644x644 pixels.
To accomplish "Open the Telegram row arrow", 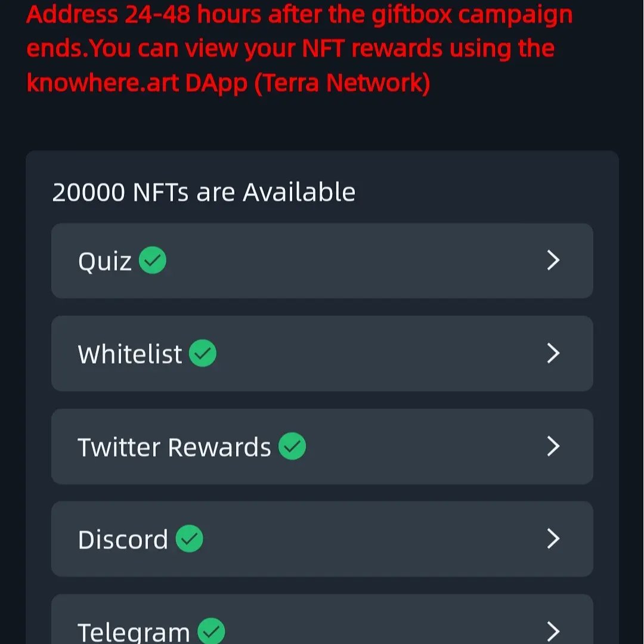I will coord(553,631).
